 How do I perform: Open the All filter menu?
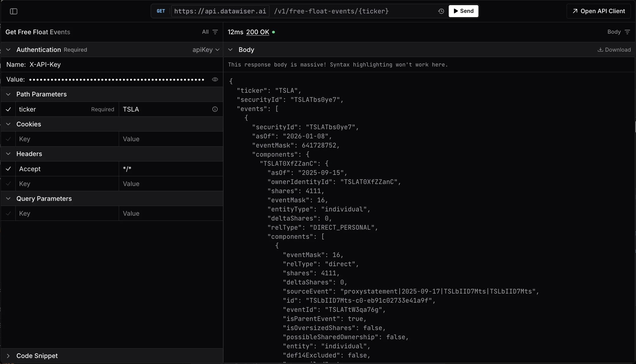pyautogui.click(x=210, y=32)
